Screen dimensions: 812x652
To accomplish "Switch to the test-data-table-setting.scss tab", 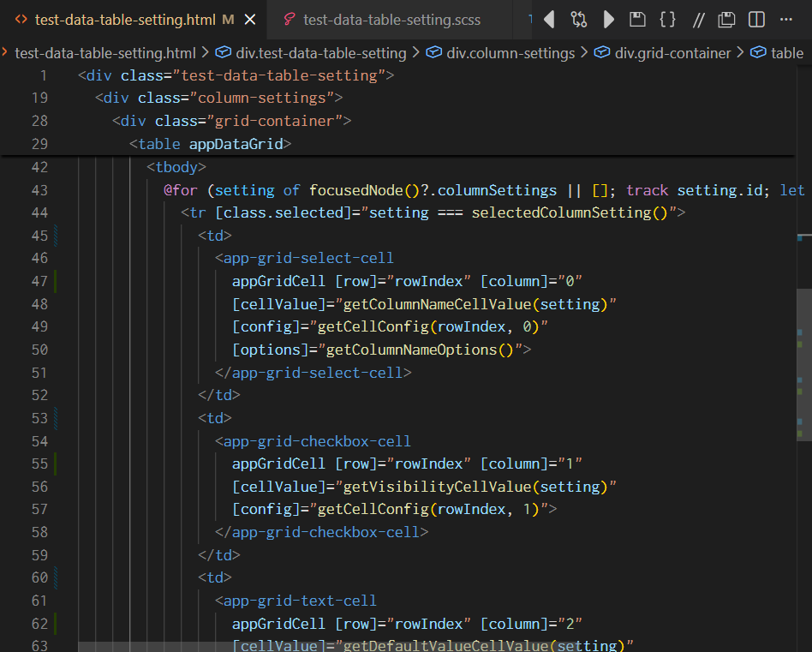I will (390, 20).
